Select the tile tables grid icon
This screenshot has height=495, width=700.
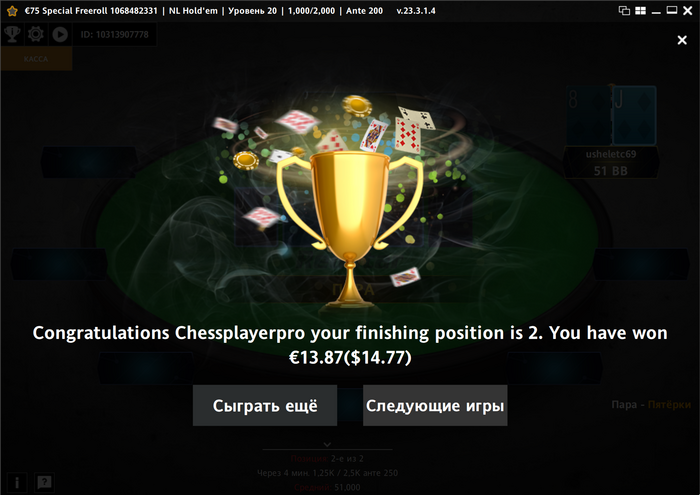(640, 10)
